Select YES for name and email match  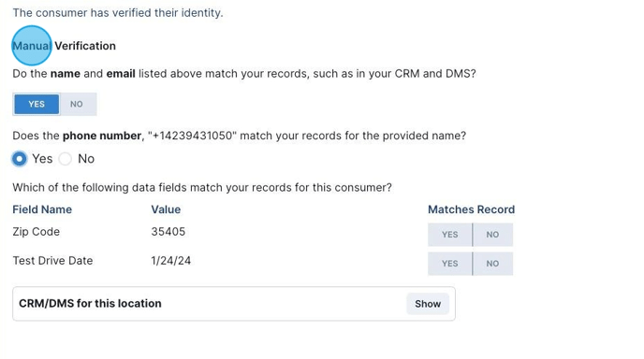(x=37, y=104)
